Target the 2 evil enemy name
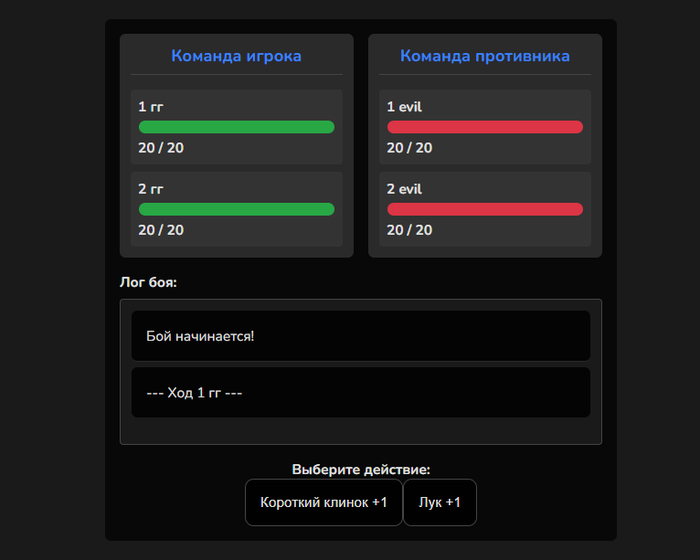 click(x=405, y=188)
